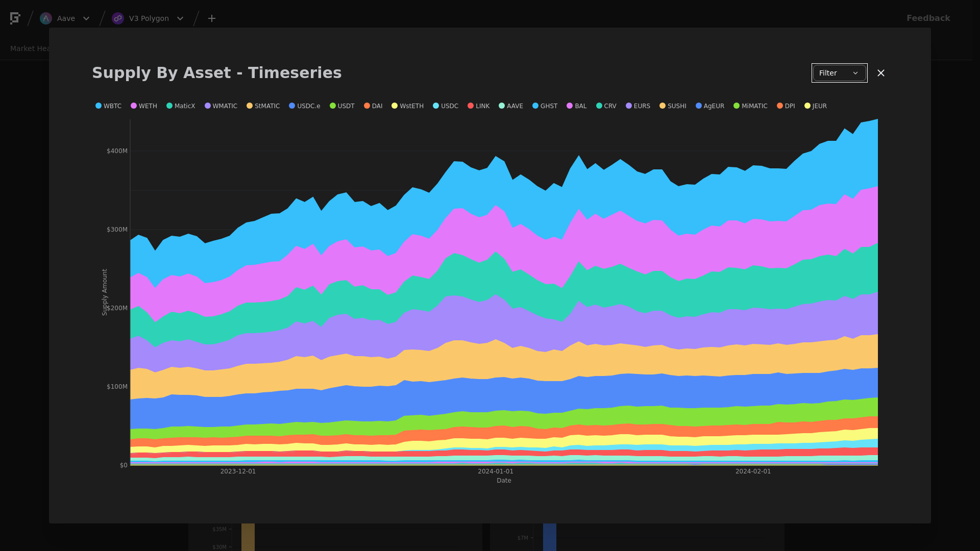Screen dimensions: 980x551
Task: Click the 2024-02-01 date axis label
Action: coord(753,471)
